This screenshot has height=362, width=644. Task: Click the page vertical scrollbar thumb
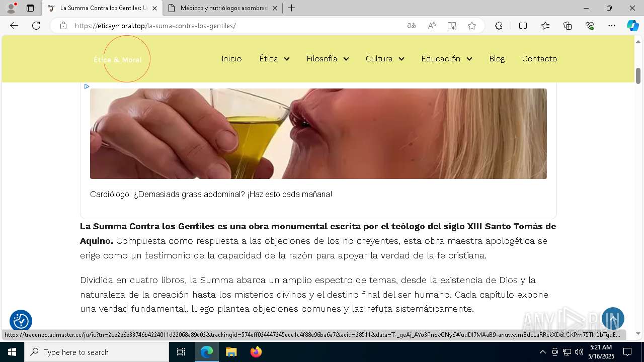click(x=638, y=76)
